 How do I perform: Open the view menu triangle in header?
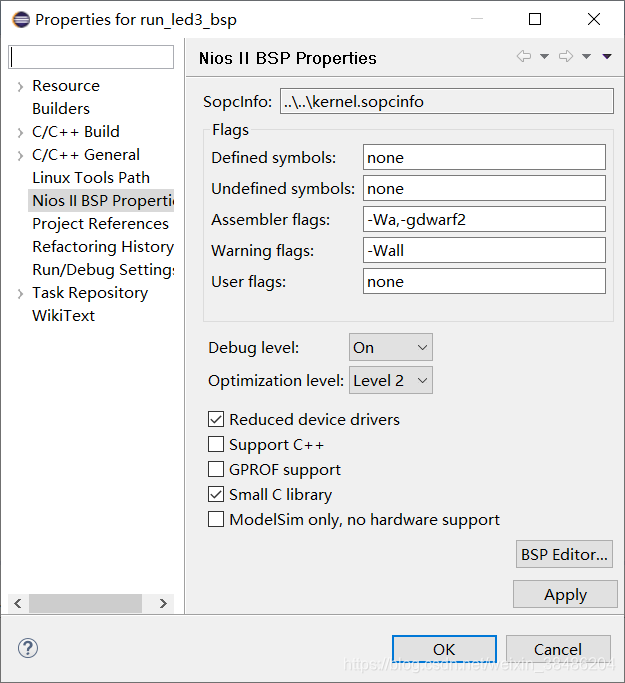(x=607, y=56)
